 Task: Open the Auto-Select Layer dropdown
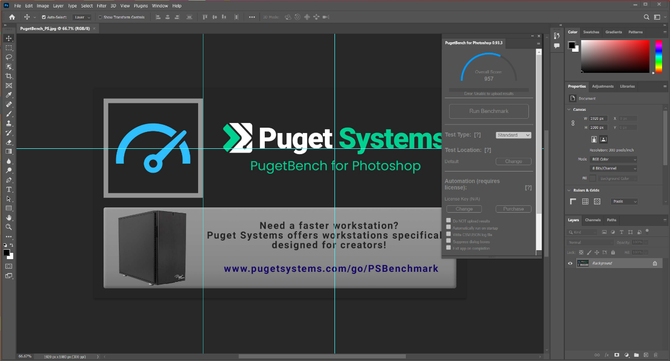[82, 17]
